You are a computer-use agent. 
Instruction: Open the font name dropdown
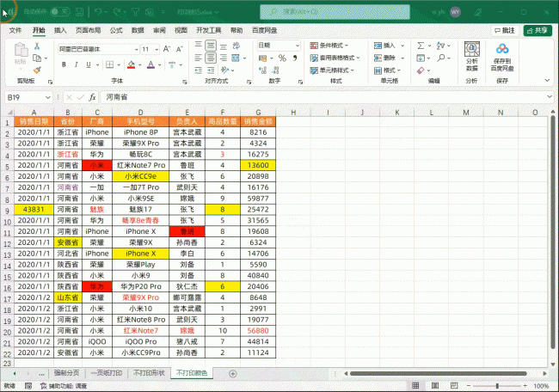tap(137, 49)
